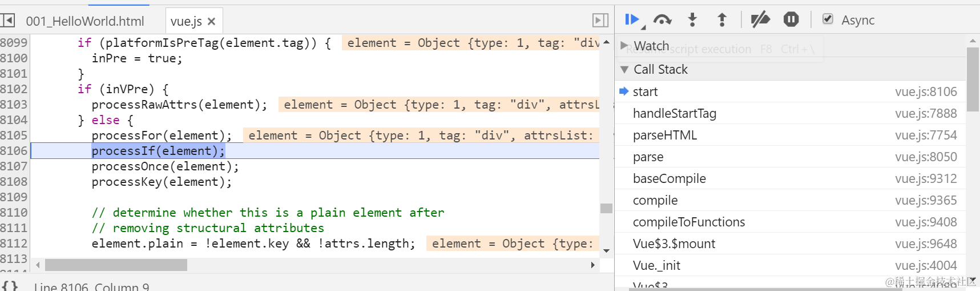Open vue.js:8050 source link

tap(926, 157)
